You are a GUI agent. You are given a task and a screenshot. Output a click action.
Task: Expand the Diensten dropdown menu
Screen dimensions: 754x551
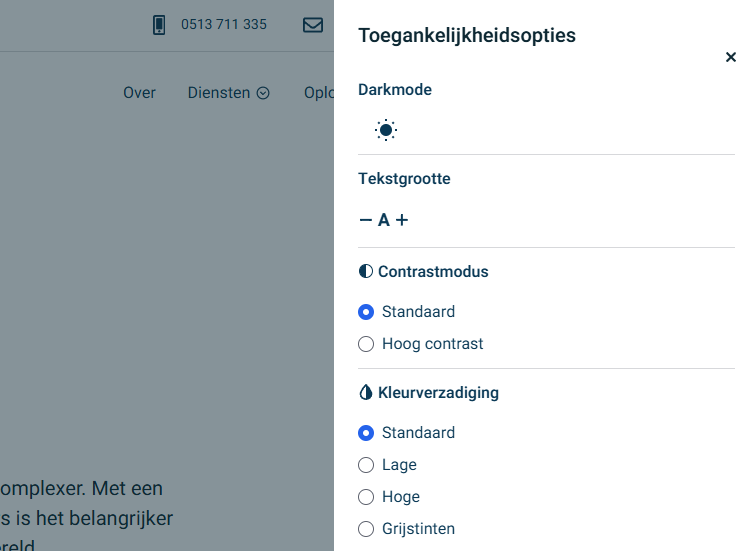click(220, 93)
